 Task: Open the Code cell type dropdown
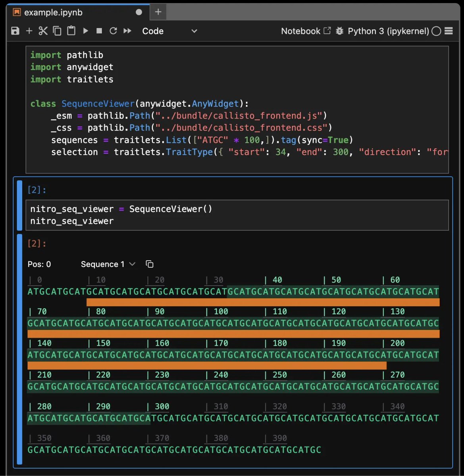pos(169,31)
